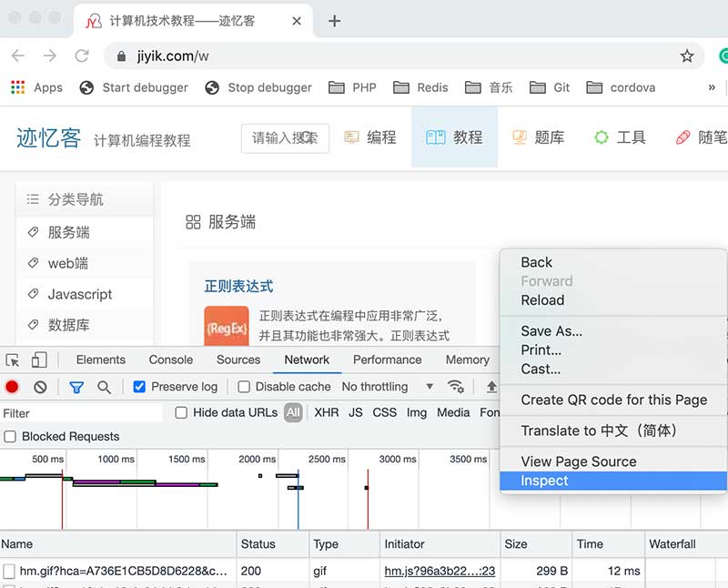This screenshot has height=588, width=728.
Task: Filter requests by XHR
Action: point(327,412)
